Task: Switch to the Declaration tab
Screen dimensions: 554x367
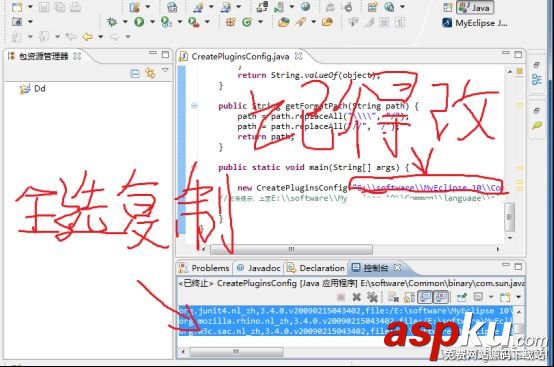Action: click(316, 268)
